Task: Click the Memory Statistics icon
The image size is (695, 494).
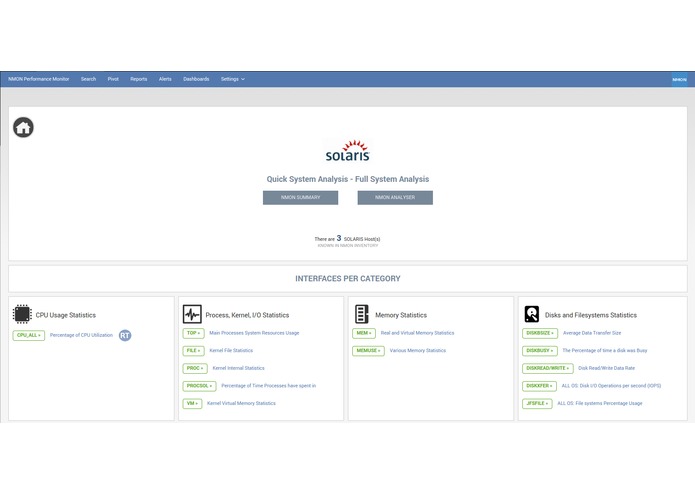Action: tap(362, 314)
